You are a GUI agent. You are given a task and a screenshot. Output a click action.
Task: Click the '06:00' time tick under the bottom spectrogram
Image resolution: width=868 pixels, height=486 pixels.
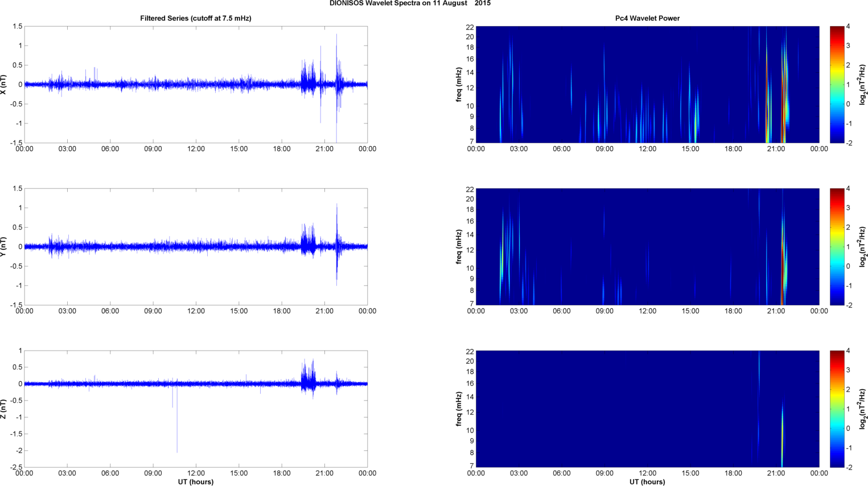pos(562,473)
